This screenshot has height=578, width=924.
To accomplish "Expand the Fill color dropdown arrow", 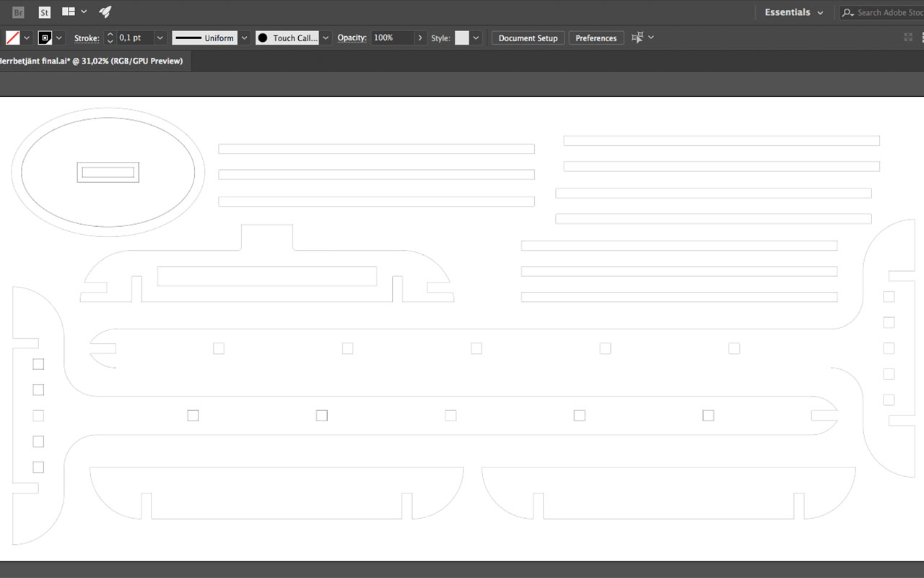I will tap(27, 38).
